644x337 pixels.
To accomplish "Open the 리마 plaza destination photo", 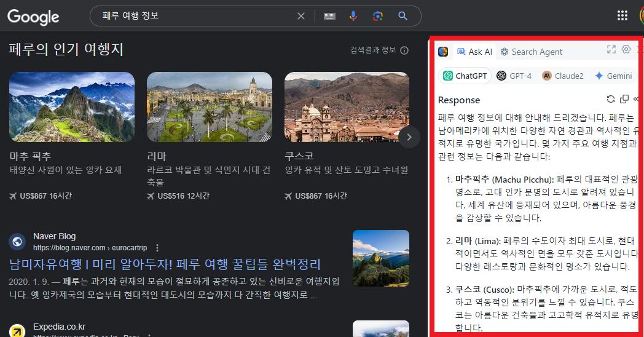I will pos(210,107).
